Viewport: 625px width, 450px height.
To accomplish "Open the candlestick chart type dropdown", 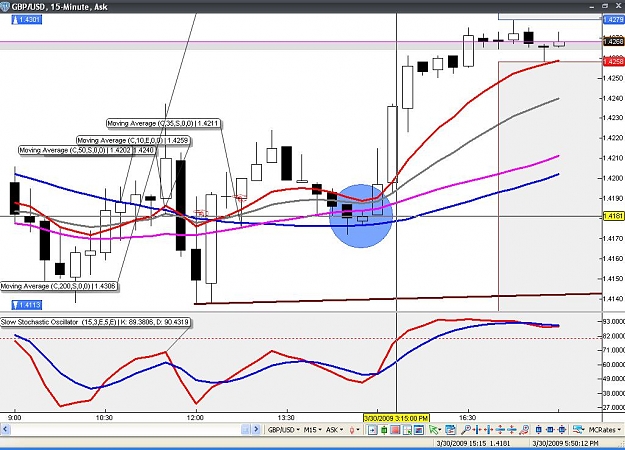I will pyautogui.click(x=358, y=430).
